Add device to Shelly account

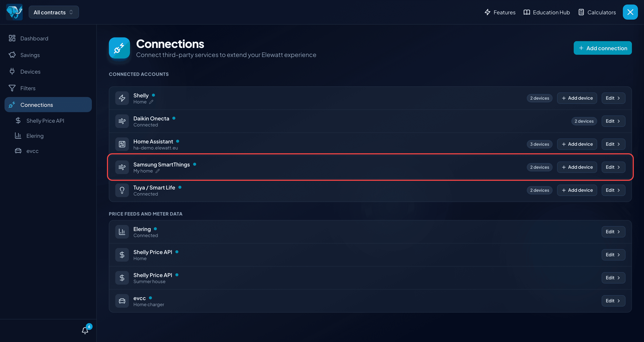577,98
